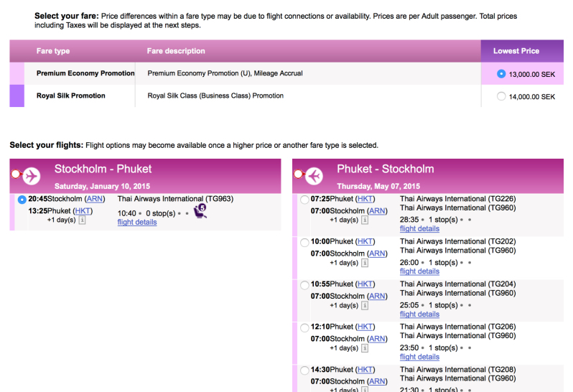This screenshot has height=392, width=573.
Task: Select the 14,000.00 SEK Royal Silk fare
Action: click(501, 96)
